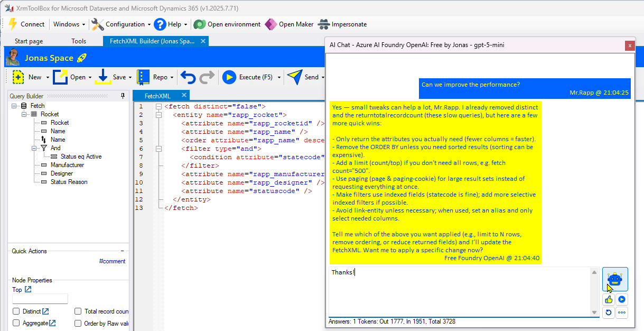The image size is (644, 331).
Task: Click the pin icon of Query Builder panel
Action: coord(123,96)
